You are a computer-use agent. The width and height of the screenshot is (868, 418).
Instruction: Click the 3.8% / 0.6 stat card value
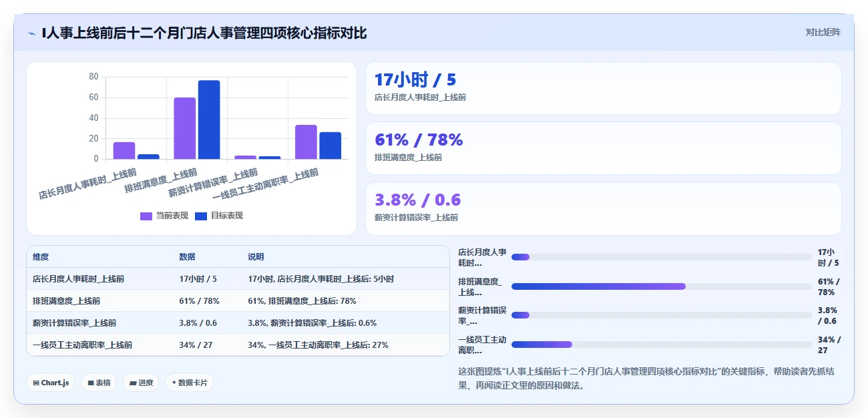[x=418, y=200]
